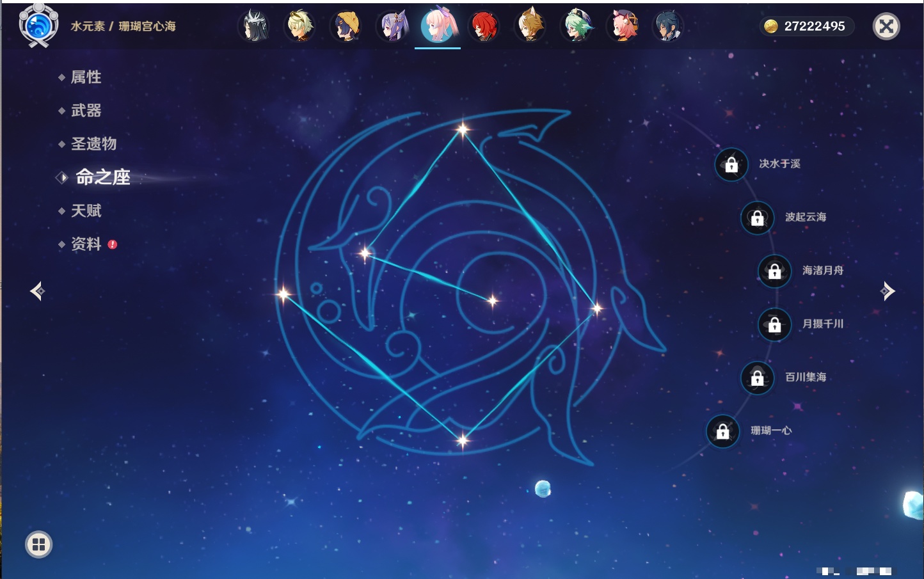The height and width of the screenshot is (579, 924).
Task: Select pink-haired Diona portrait with cat ears
Action: pos(622,27)
